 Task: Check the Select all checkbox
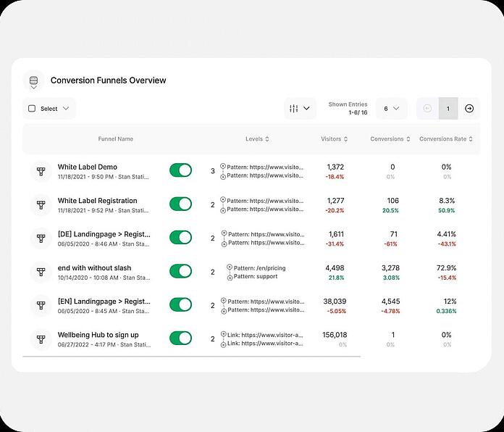(32, 109)
